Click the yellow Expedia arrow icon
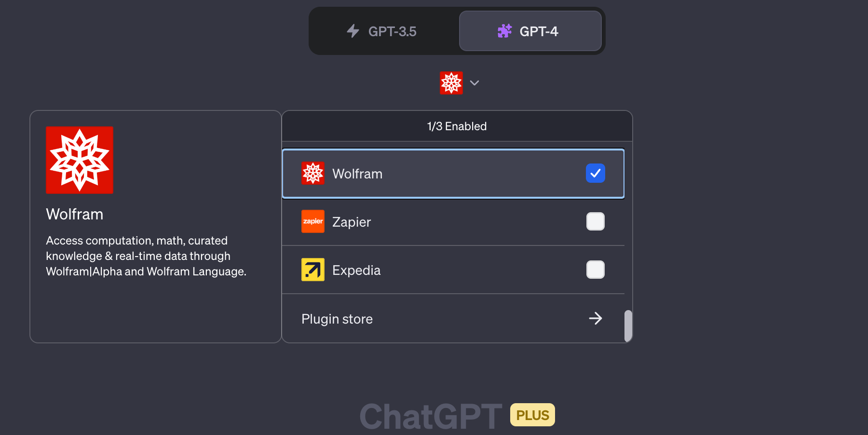Screen dimensions: 868x435 tap(313, 270)
